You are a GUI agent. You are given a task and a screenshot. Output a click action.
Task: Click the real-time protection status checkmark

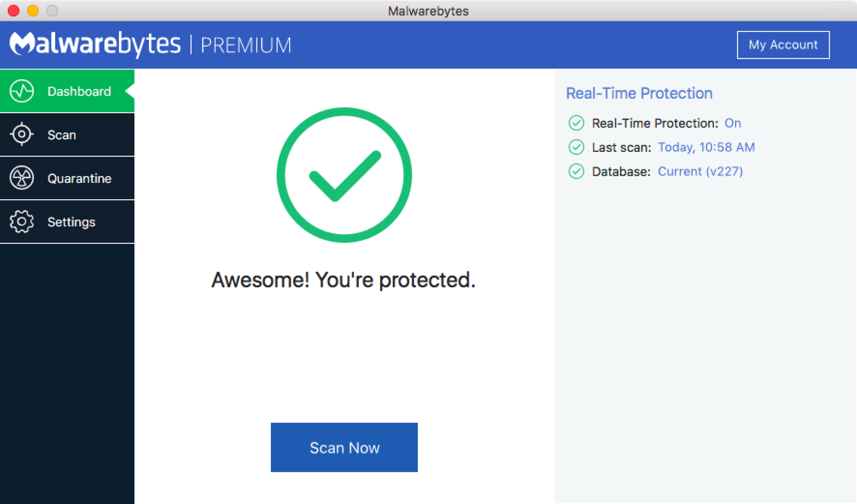coord(573,123)
